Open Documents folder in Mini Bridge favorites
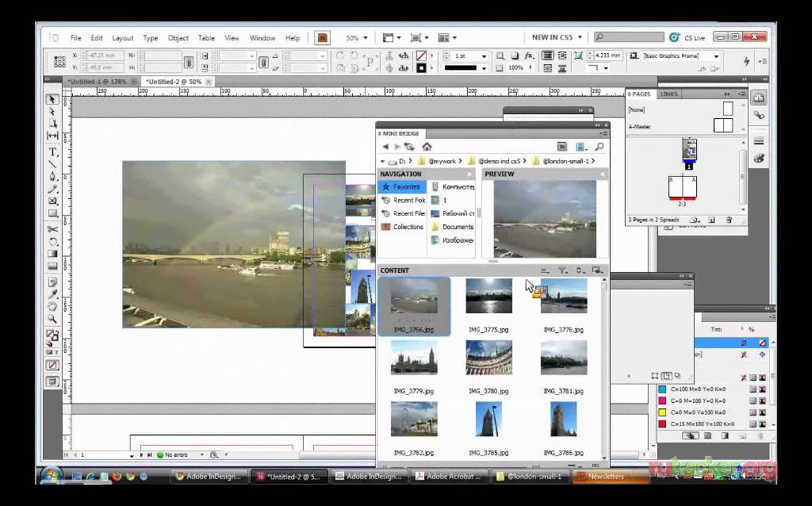Viewport: 812px width, 506px height. 453,227
